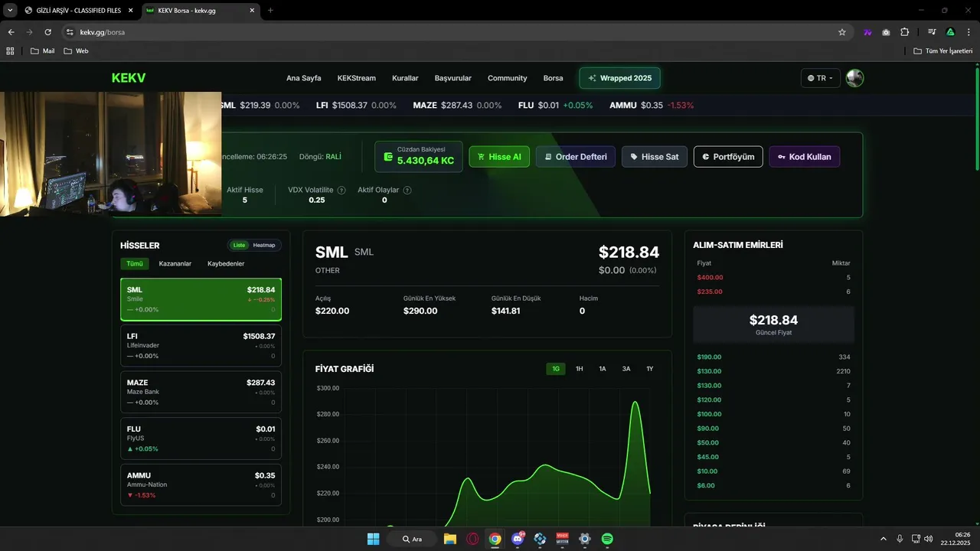980x551 pixels.
Task: Open the Chrome apps grid icon
Action: pos(10,51)
